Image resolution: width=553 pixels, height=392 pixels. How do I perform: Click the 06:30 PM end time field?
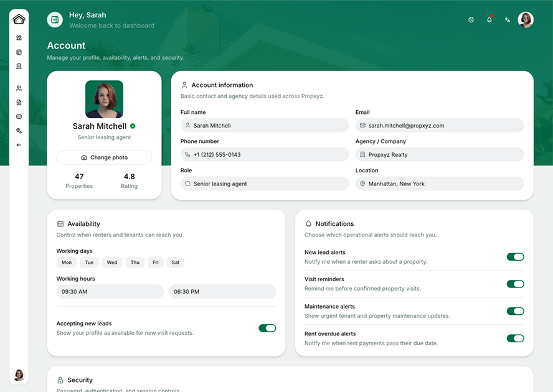click(x=222, y=292)
